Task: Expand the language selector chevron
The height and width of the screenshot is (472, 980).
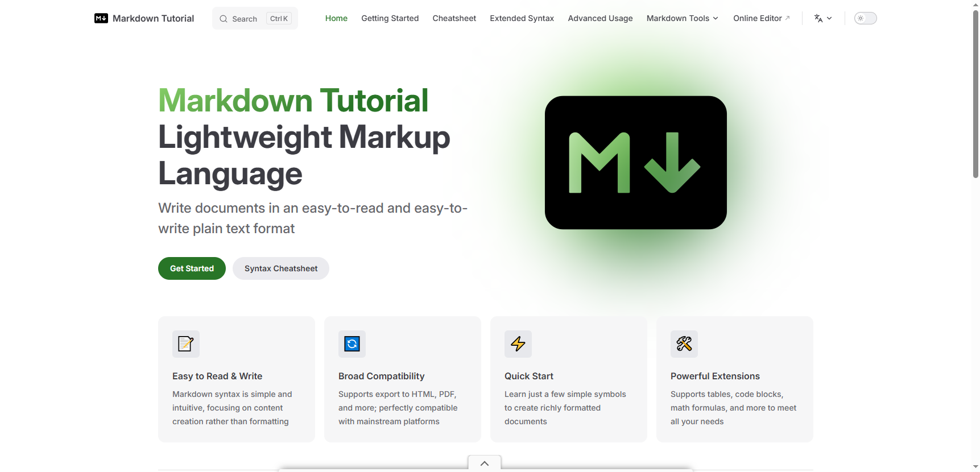Action: click(x=829, y=18)
